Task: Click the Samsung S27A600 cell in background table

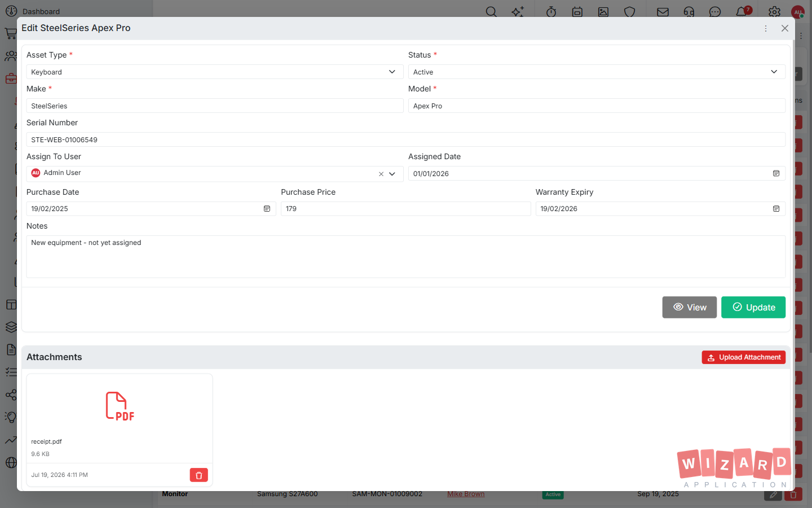Action: tap(288, 494)
